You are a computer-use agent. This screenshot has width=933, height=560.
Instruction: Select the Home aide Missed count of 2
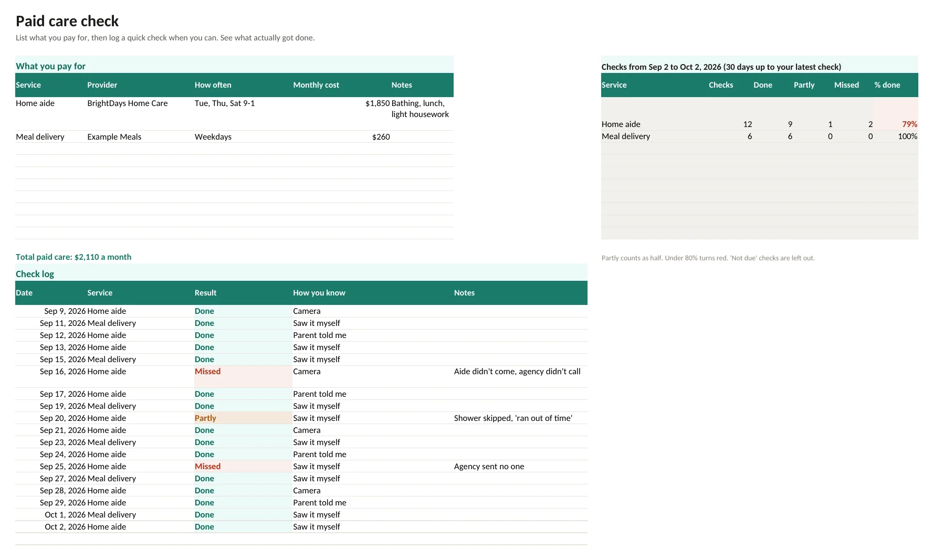(x=870, y=124)
